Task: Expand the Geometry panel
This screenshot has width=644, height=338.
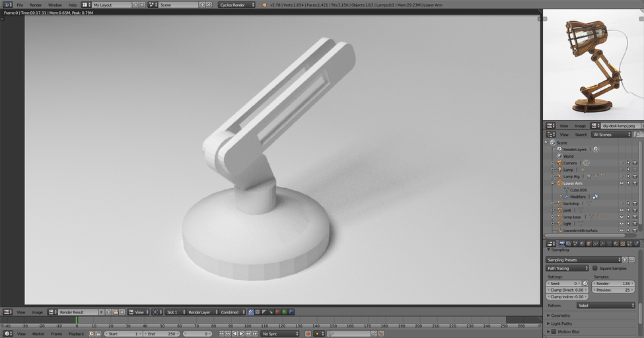Action: click(561, 316)
